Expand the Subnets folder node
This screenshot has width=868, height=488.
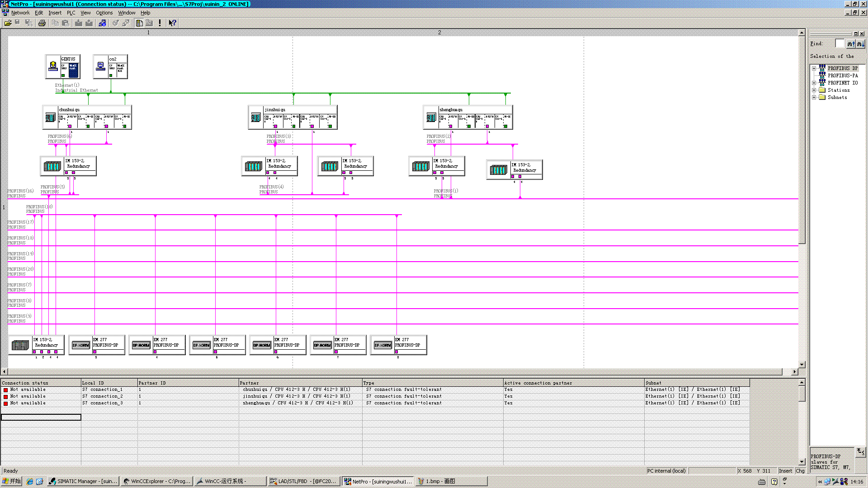click(814, 98)
